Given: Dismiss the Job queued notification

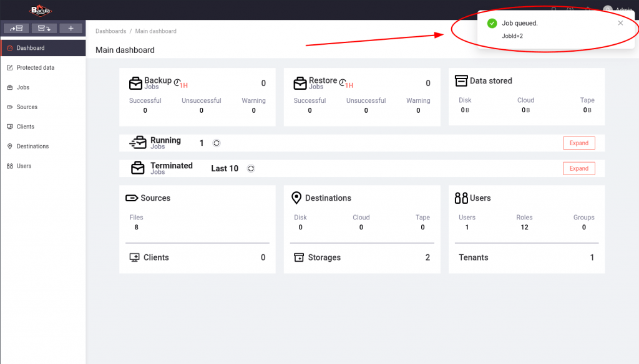Looking at the screenshot, I should pos(620,23).
